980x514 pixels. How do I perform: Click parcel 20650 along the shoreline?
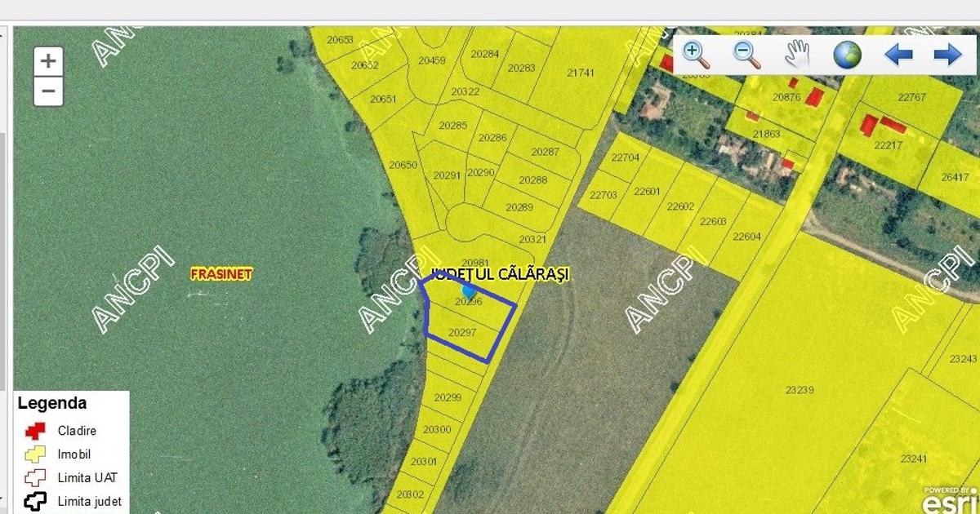point(403,165)
